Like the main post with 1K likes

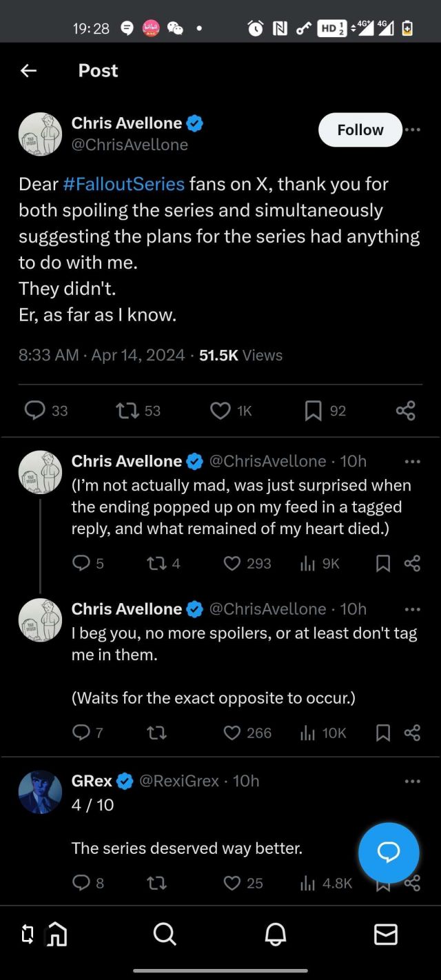tap(220, 411)
